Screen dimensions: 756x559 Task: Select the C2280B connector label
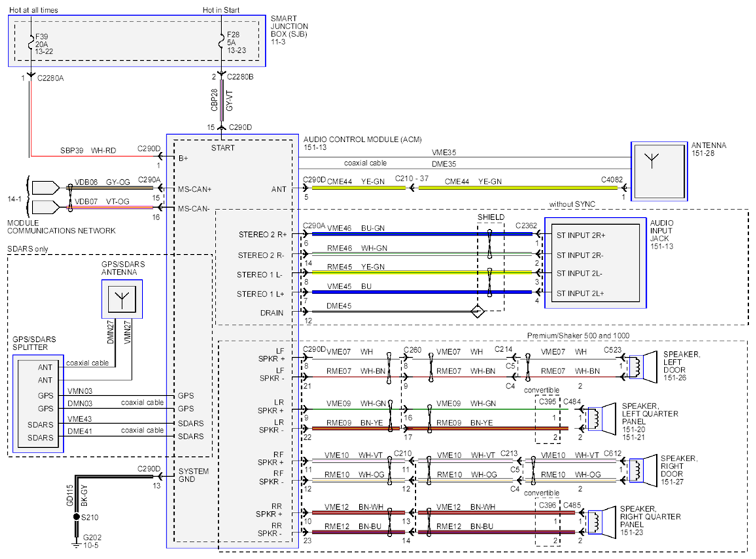coord(240,77)
